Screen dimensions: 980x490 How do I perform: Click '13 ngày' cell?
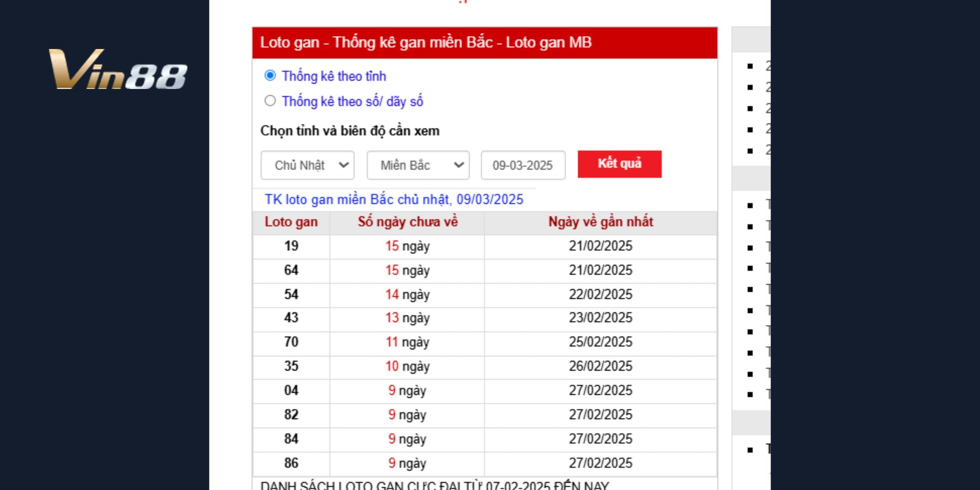(408, 318)
